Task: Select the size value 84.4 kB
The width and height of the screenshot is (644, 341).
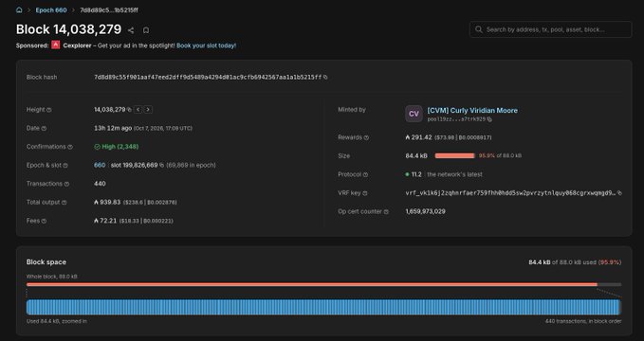Action: [x=416, y=156]
